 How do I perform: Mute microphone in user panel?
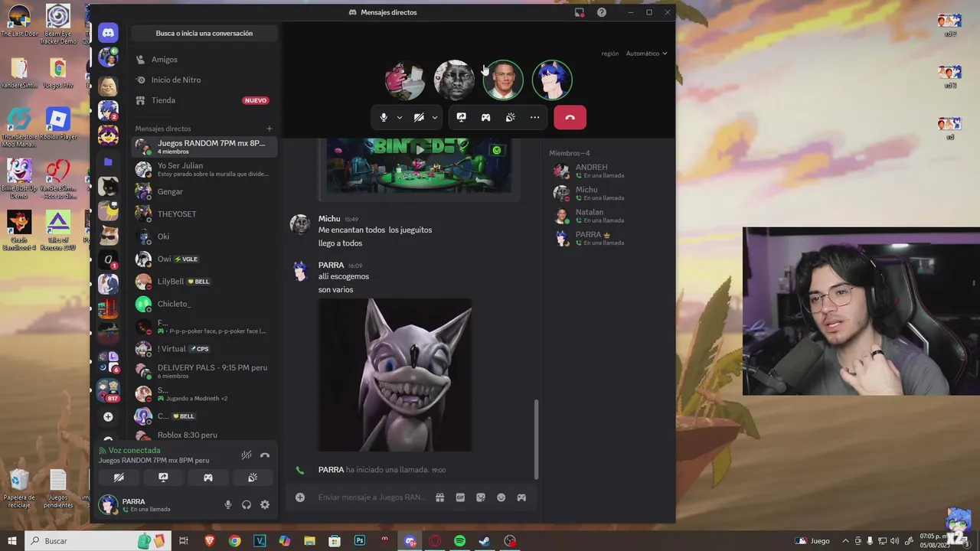click(x=227, y=505)
